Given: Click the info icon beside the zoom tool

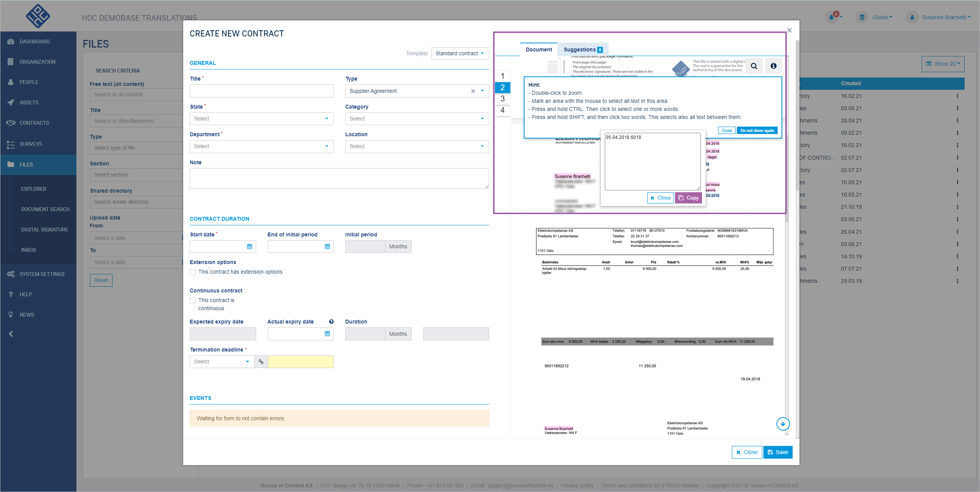Looking at the screenshot, I should point(773,66).
